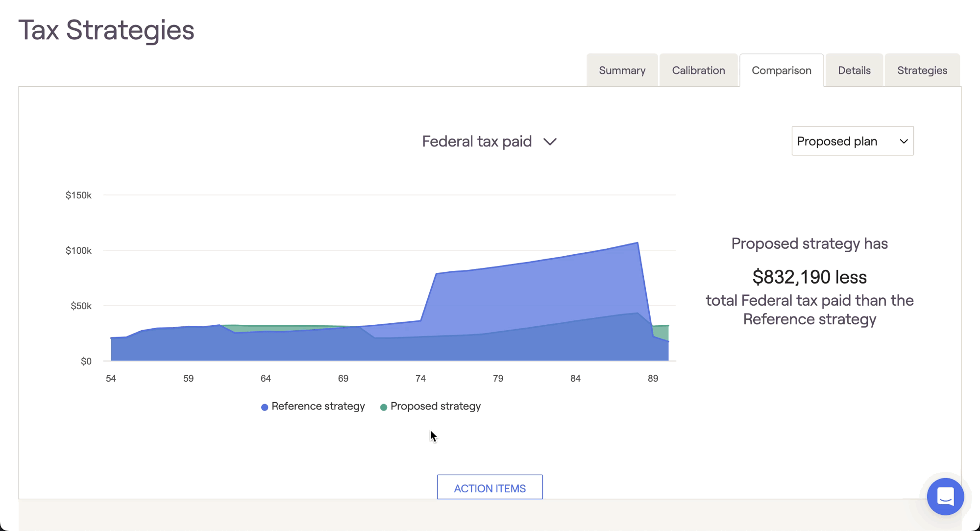
Task: Click the blue Reference strategy legend dot
Action: (x=265, y=407)
